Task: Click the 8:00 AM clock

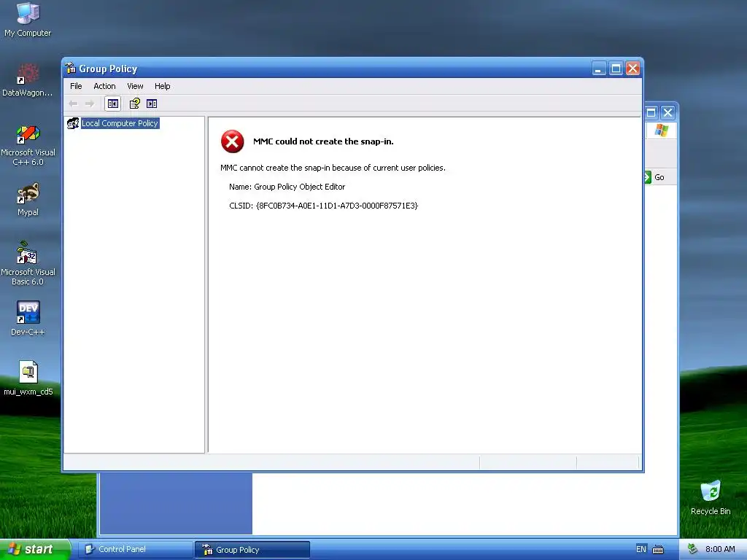Action: [720, 549]
